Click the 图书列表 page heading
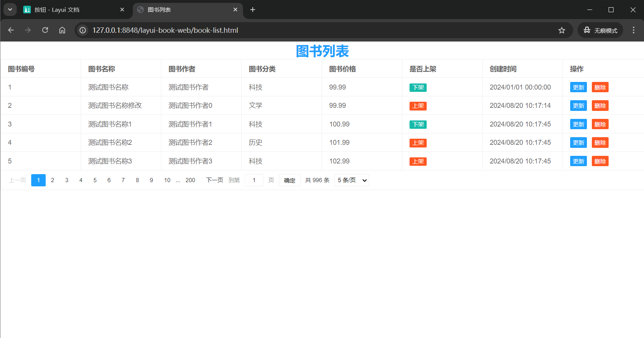The image size is (644, 338). click(322, 51)
